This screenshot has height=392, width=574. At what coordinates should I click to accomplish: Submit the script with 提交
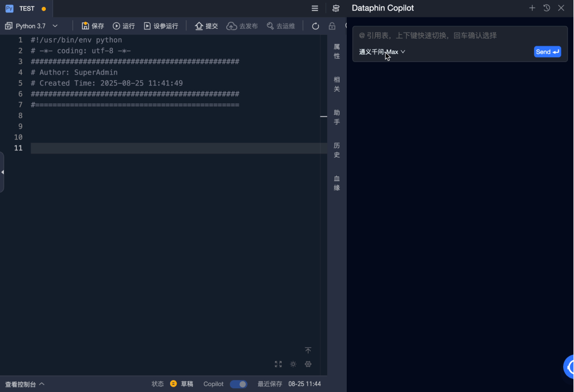click(x=207, y=26)
